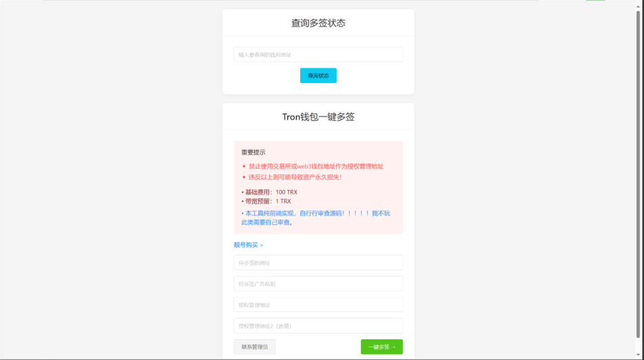Screen dimensions: 644x360
Task: Focus the 待多签的地址 input box
Action: pyautogui.click(x=318, y=262)
